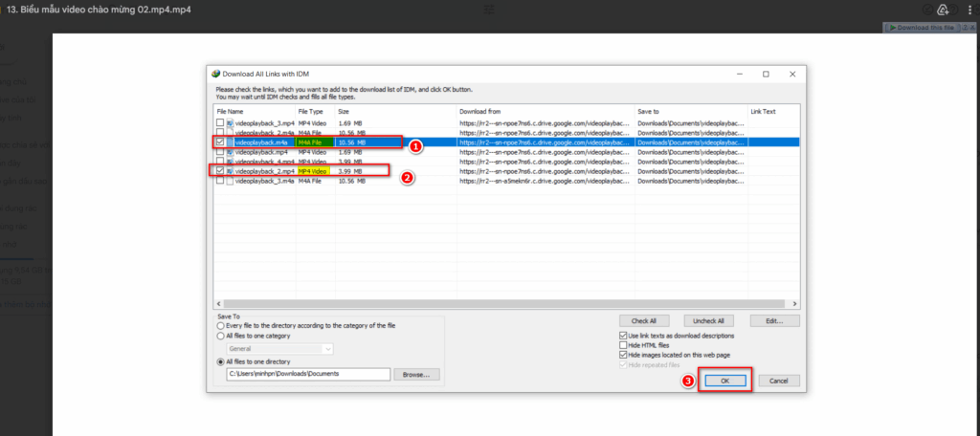The image size is (980, 436).
Task: Select All files to one directory radio
Action: coord(221,361)
